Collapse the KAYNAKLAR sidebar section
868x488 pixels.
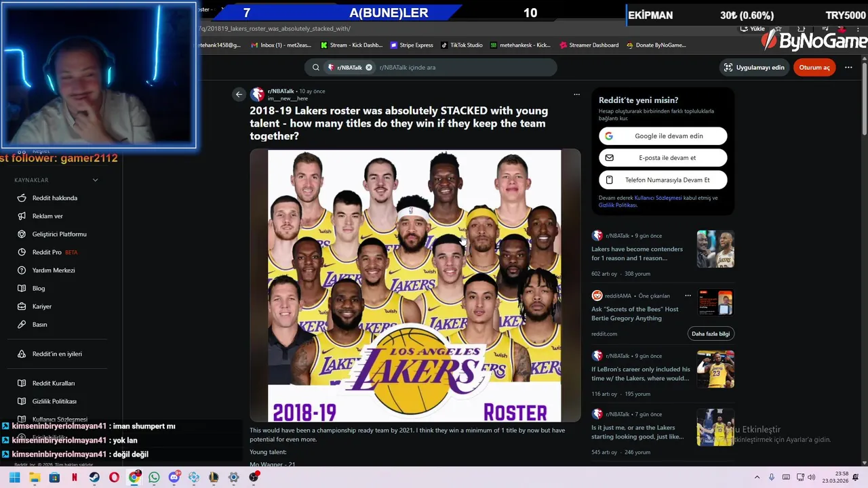coord(95,180)
